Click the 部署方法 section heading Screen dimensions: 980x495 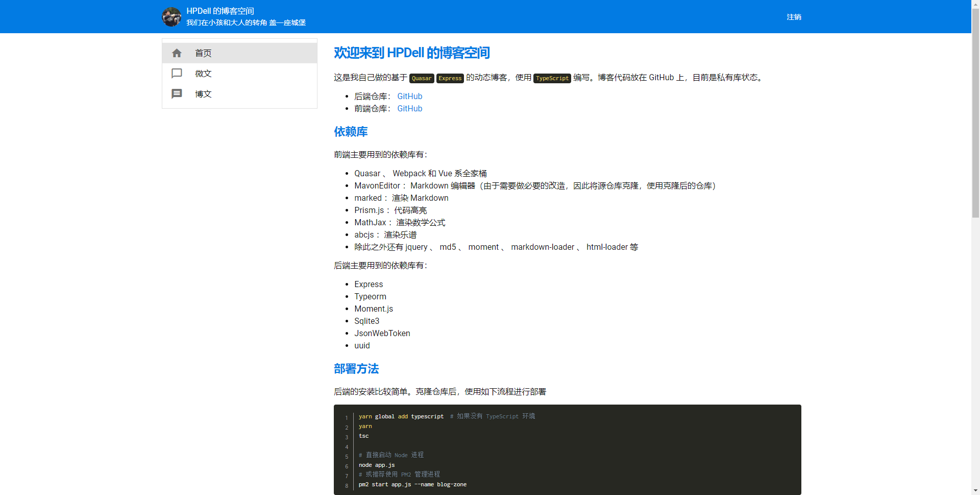coord(356,369)
